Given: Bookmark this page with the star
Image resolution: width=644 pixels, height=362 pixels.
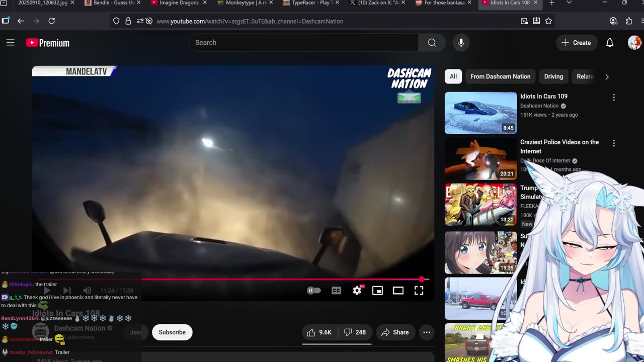Looking at the screenshot, I should click(548, 21).
